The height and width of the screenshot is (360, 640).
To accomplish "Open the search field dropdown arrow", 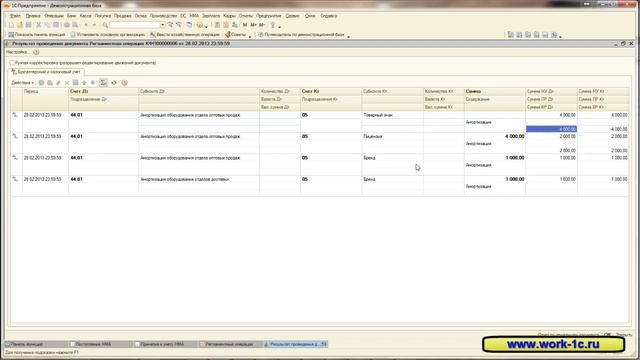I will 162,25.
